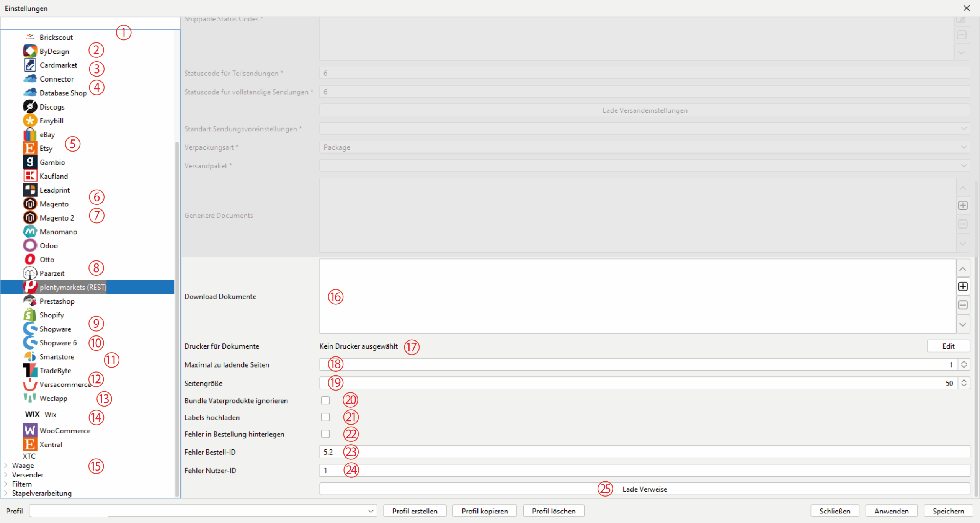Click the Smartstore icon
The width and height of the screenshot is (980, 523).
(30, 356)
